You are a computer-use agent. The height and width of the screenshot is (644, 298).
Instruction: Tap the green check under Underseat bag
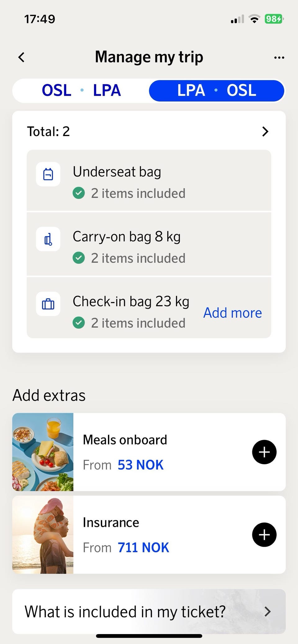coord(79,193)
